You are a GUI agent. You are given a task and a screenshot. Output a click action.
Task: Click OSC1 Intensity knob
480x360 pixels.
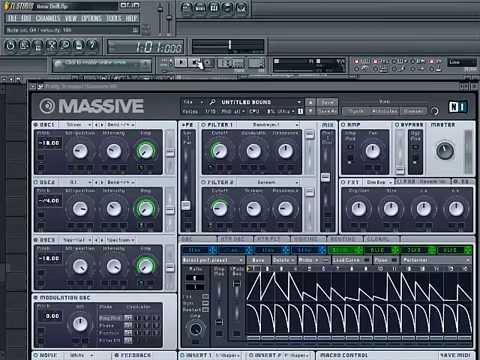(x=114, y=151)
